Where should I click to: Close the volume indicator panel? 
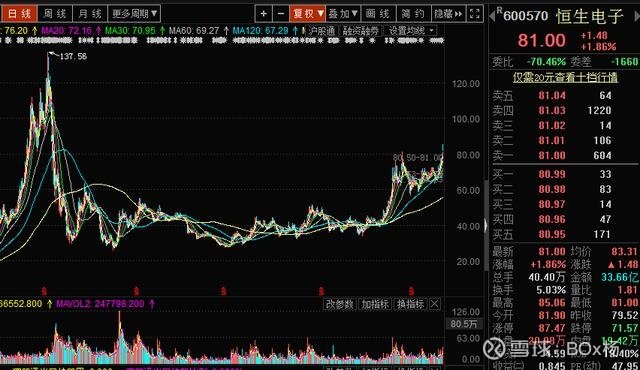pos(435,304)
